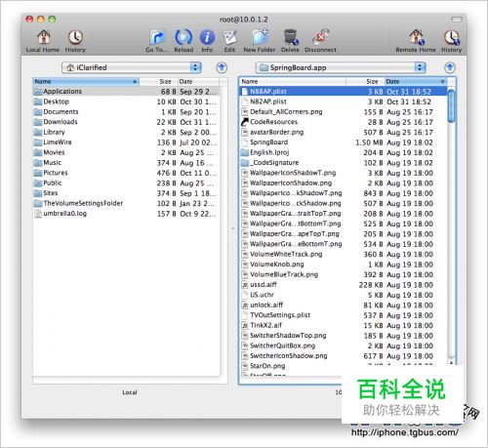This screenshot has height=448, width=488.
Task: Open the iClarified local path dropdown
Action: tap(132, 67)
